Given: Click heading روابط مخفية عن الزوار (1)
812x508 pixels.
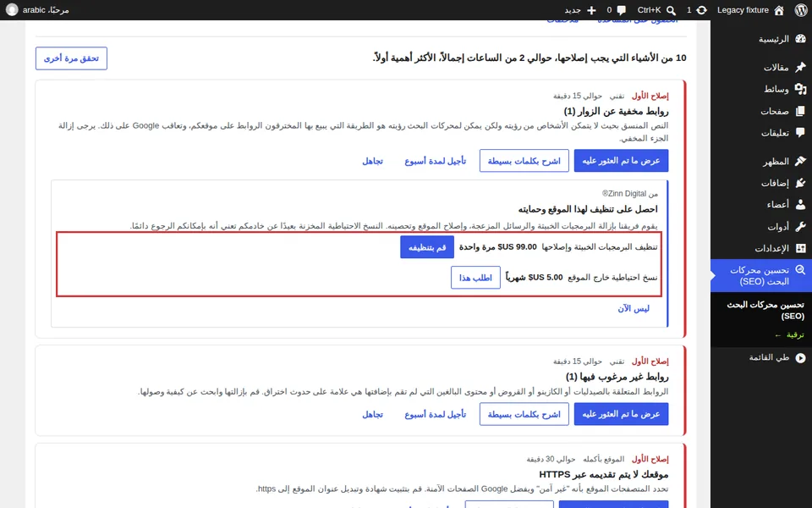Looking at the screenshot, I should pos(617,111).
